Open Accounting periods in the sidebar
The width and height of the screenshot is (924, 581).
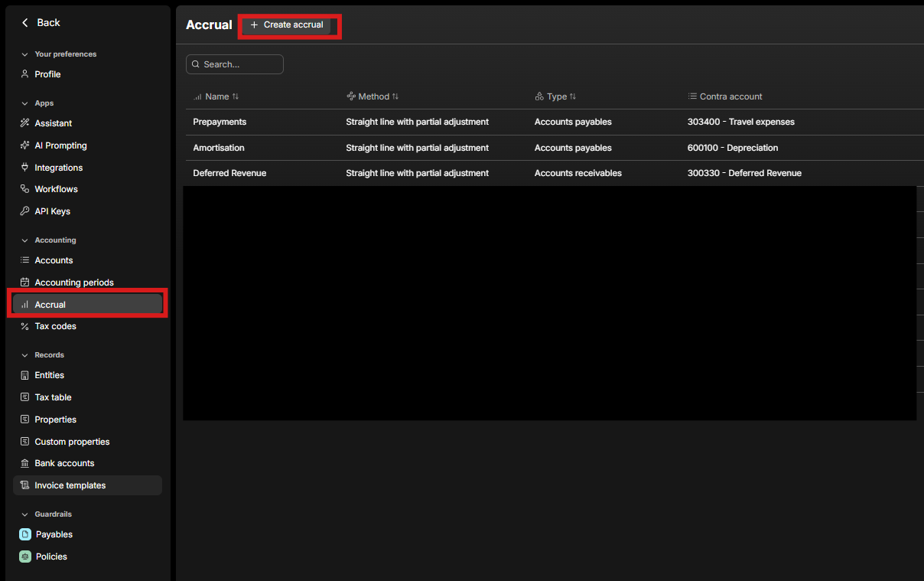pos(73,282)
